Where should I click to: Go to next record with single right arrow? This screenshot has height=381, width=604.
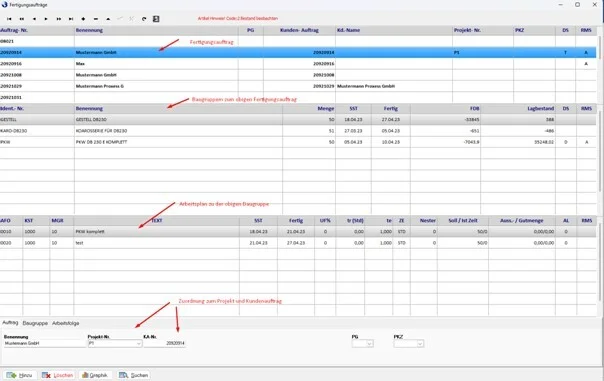click(x=46, y=19)
